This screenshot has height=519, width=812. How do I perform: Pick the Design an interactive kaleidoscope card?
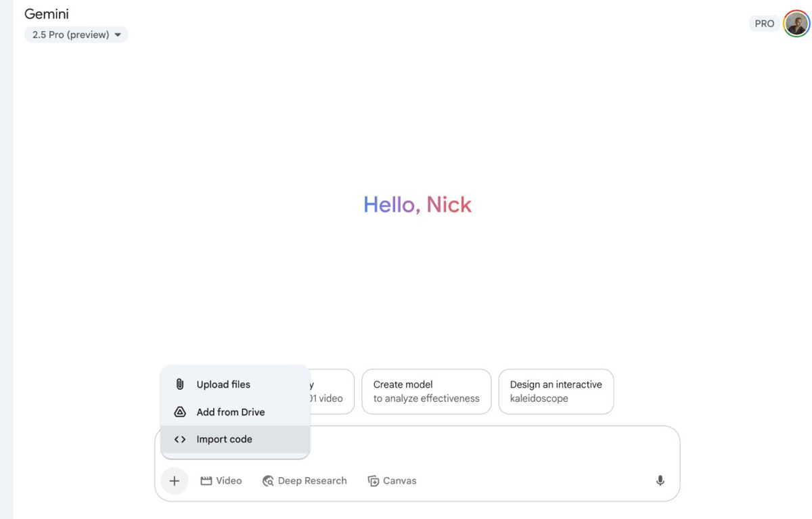pyautogui.click(x=556, y=392)
